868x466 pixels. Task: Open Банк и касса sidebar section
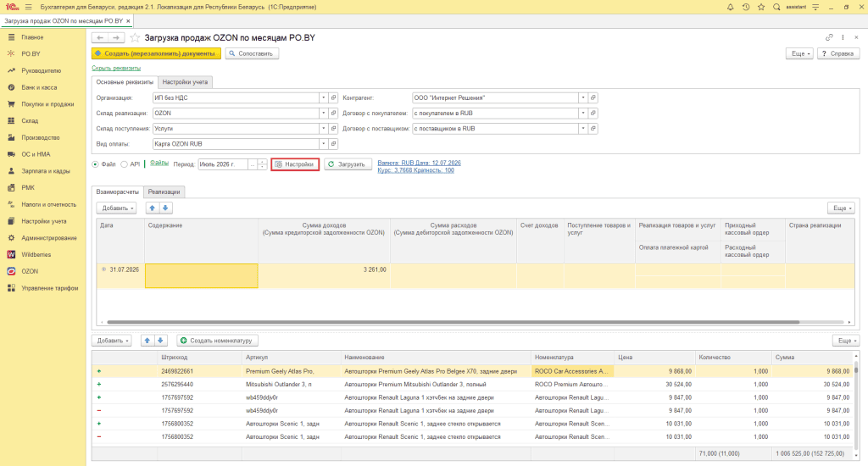click(39, 87)
